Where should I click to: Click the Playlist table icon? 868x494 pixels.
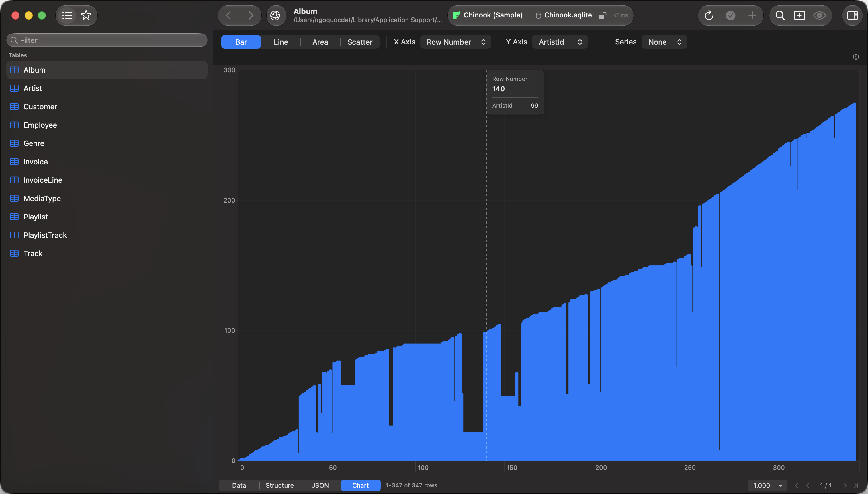click(14, 217)
